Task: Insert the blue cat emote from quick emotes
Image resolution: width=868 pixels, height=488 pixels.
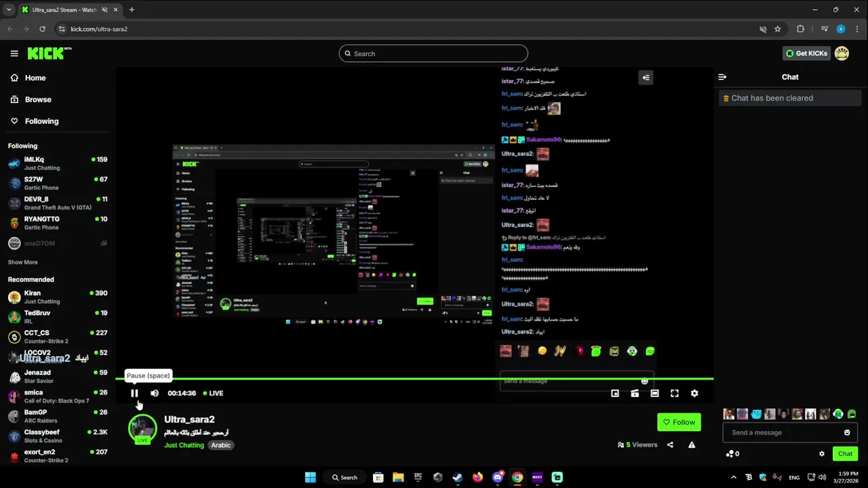Action: coord(756,414)
